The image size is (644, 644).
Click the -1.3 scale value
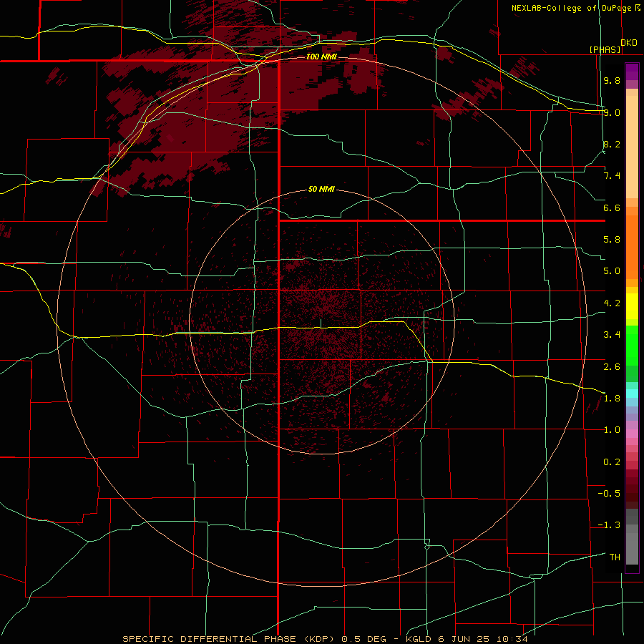(x=609, y=525)
